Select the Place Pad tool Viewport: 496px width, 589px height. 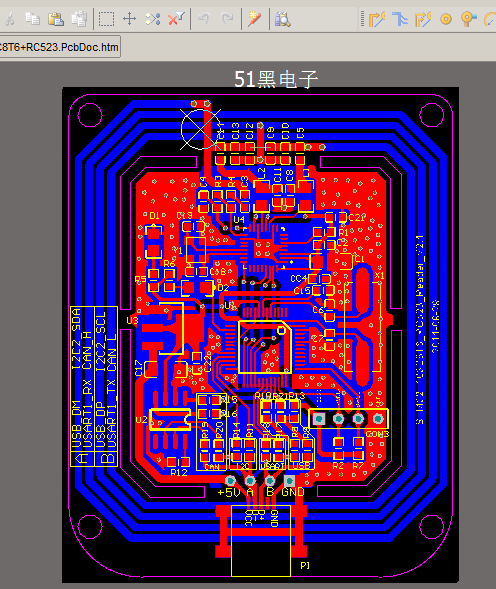(446, 19)
